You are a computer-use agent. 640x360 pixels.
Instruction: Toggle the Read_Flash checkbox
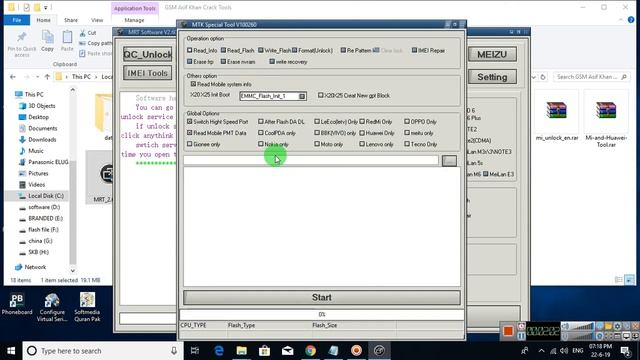(223, 50)
